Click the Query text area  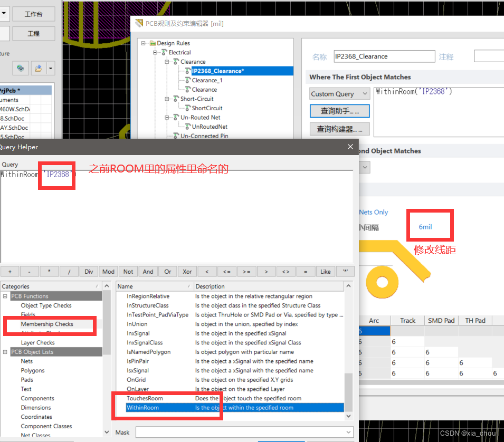coord(177,216)
